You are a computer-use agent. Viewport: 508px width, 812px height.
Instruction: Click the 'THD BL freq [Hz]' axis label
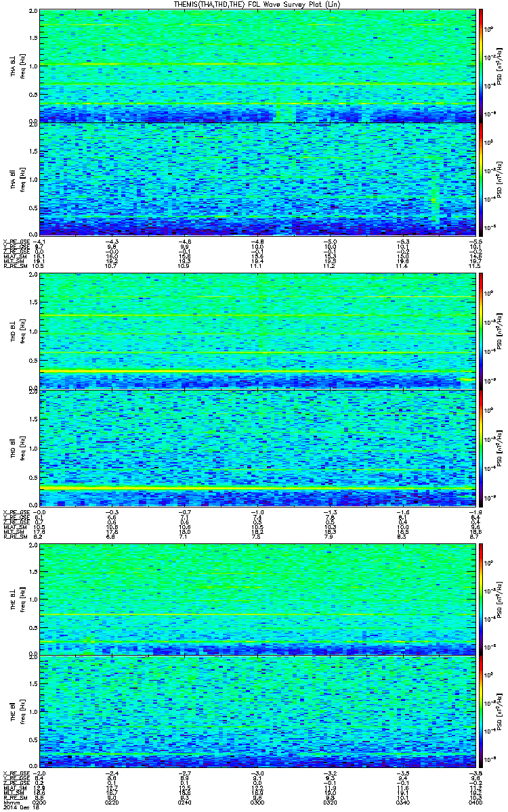(16, 332)
